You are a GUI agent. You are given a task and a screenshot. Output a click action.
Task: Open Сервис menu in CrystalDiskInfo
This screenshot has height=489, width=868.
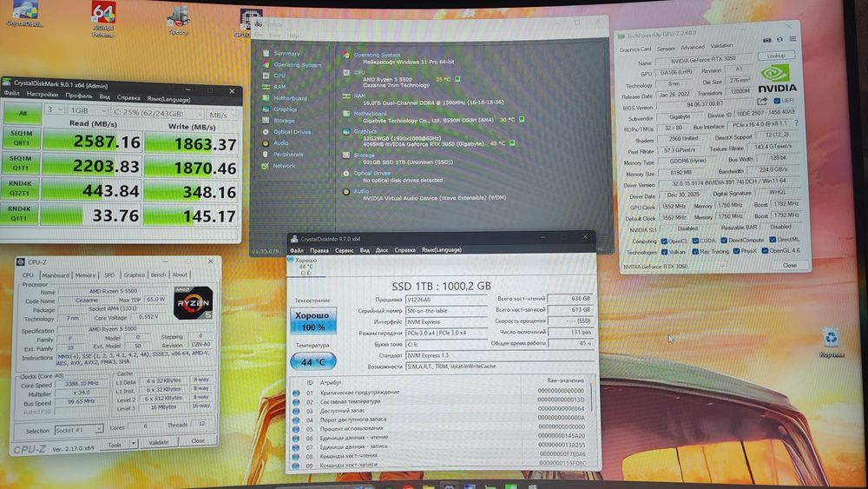(345, 250)
